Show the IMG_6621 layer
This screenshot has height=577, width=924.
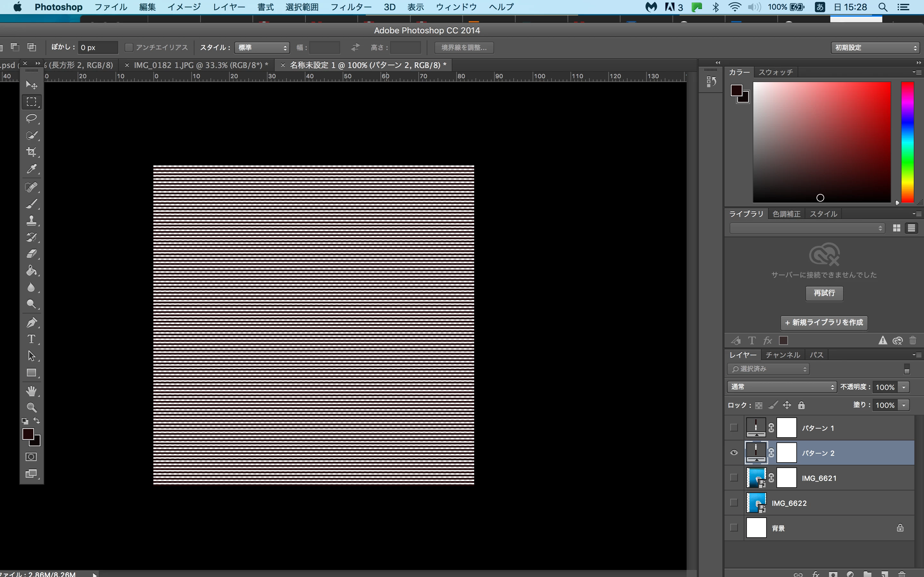click(734, 477)
